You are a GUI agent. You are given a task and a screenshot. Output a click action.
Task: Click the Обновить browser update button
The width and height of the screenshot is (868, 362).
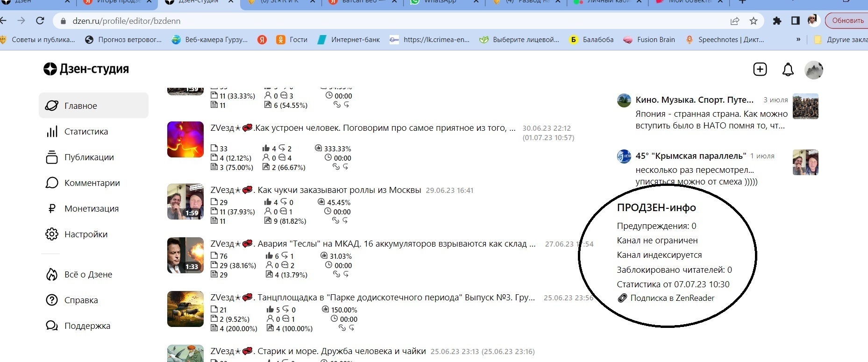[x=847, y=21]
